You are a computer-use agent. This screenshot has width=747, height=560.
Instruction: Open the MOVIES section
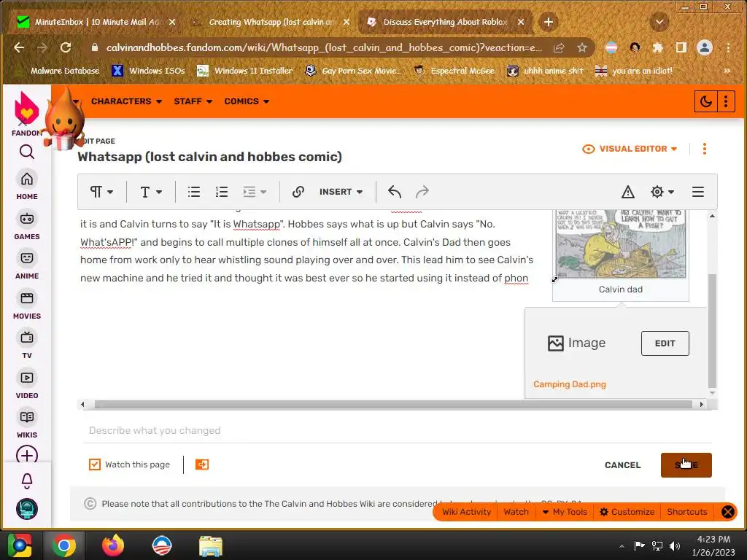27,305
